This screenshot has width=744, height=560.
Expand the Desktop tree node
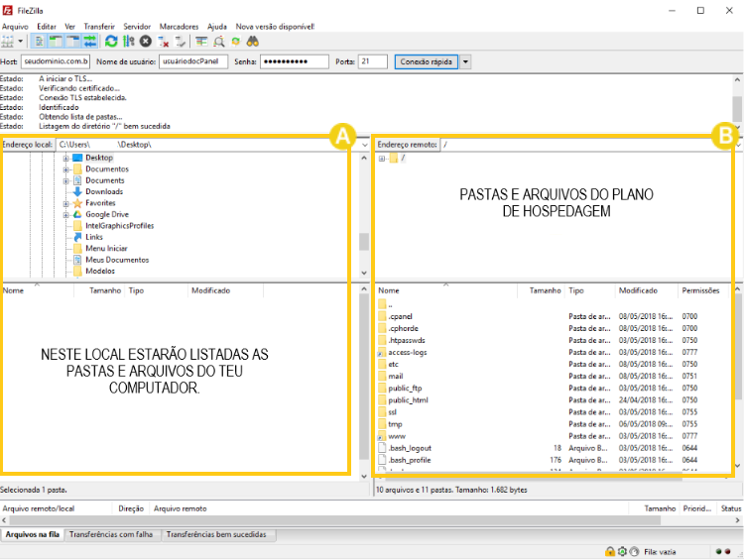click(65, 158)
